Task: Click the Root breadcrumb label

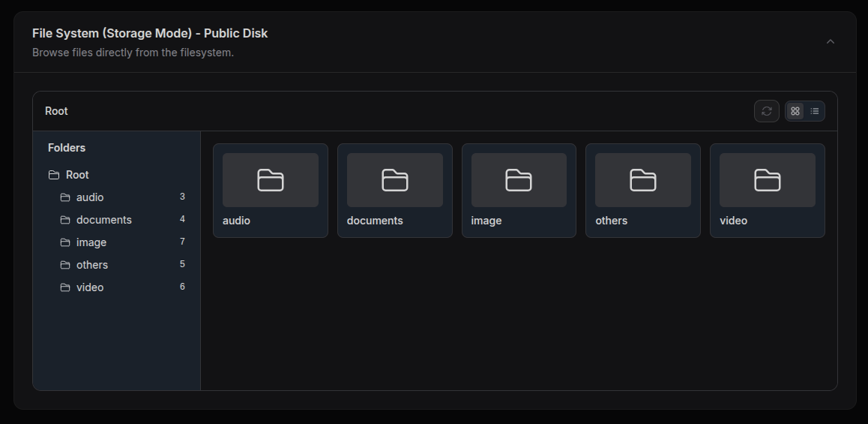Action: (x=56, y=111)
